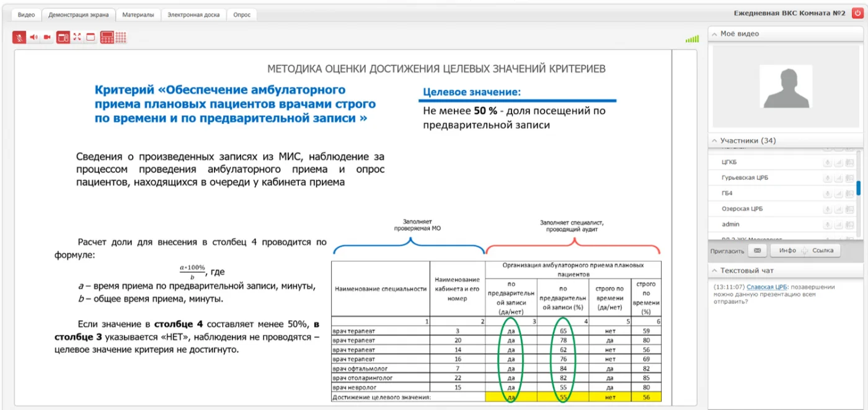This screenshot has width=868, height=410.
Task: Toggle the speaker sound button
Action: 33,37
